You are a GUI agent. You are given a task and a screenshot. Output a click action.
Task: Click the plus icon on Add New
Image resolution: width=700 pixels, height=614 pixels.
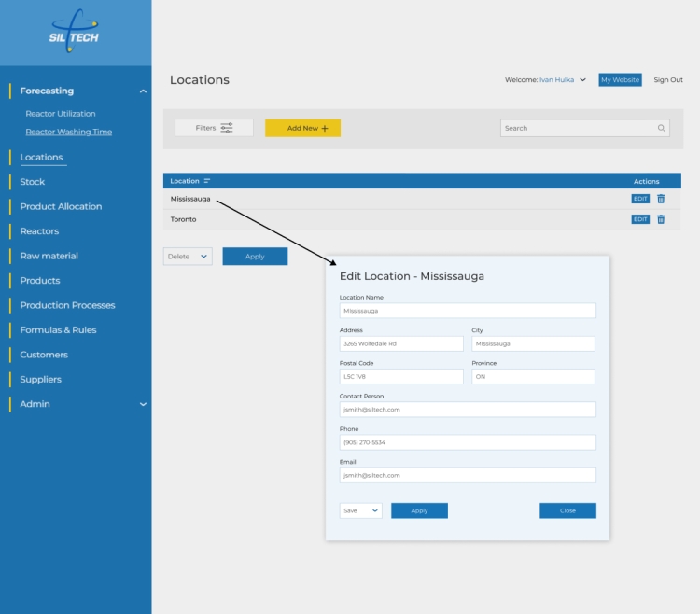pos(325,128)
